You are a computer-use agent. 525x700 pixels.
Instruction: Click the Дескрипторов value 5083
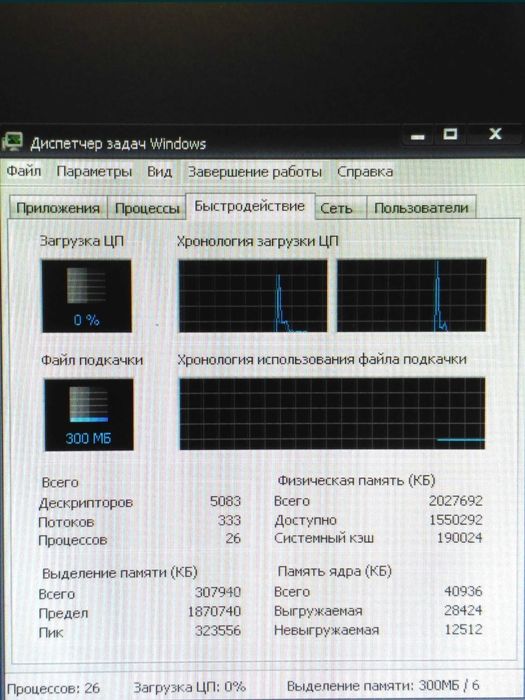tap(225, 501)
